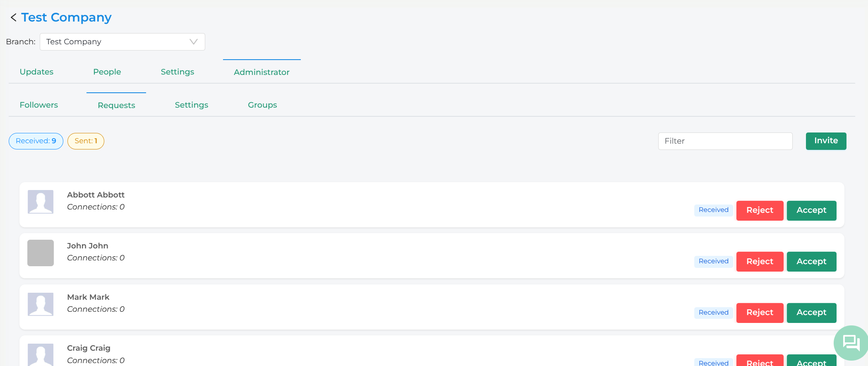Click Mark Mark's avatar image
Image resolution: width=868 pixels, height=366 pixels.
coord(41,304)
